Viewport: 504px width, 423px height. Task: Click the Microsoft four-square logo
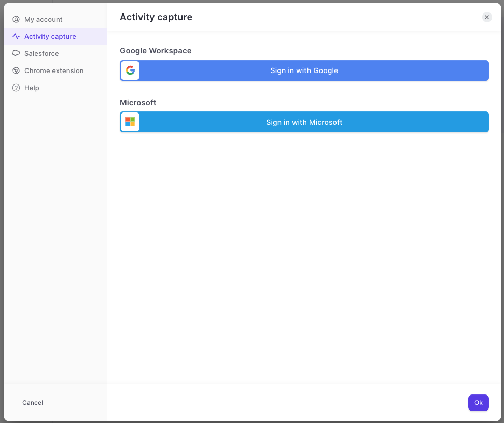click(130, 122)
